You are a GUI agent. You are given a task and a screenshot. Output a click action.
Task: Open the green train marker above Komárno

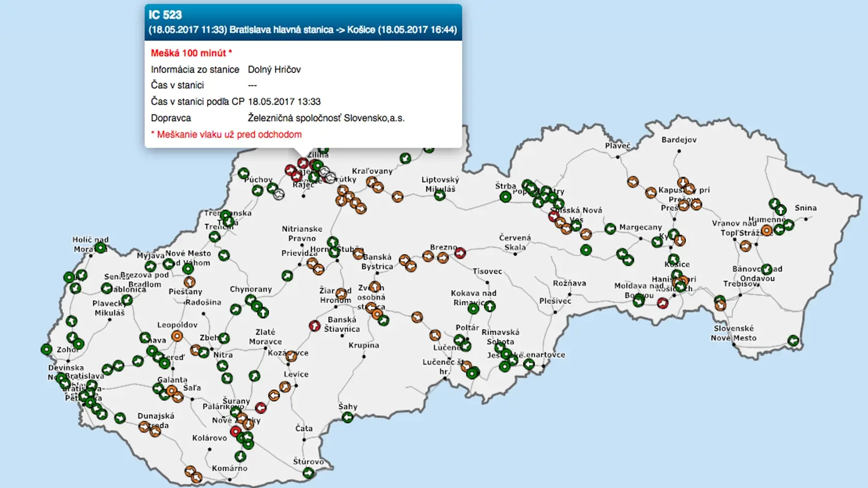pyautogui.click(x=240, y=456)
